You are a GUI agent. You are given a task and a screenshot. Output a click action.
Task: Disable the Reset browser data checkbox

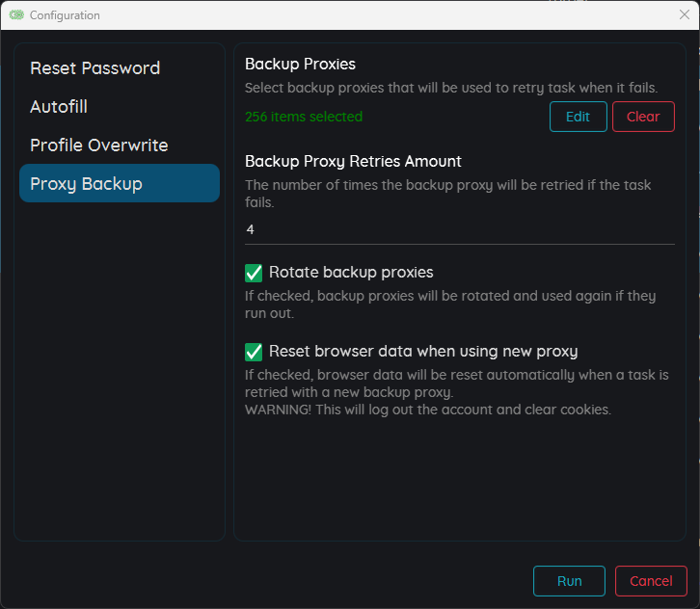coord(254,352)
